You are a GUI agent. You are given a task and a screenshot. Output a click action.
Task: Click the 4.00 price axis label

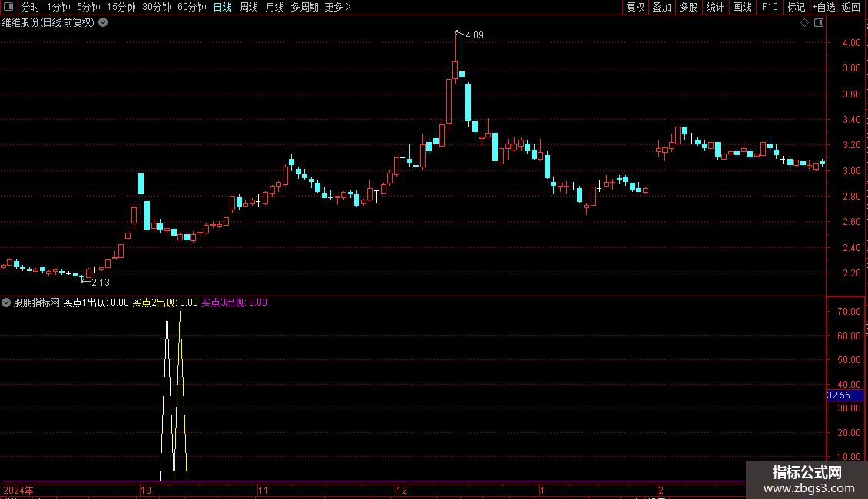(x=851, y=42)
